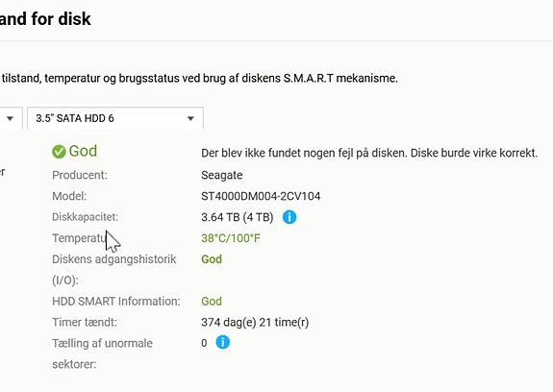Click the page heading ending in for disk
Image resolution: width=553 pixels, height=392 pixels.
[x=45, y=18]
